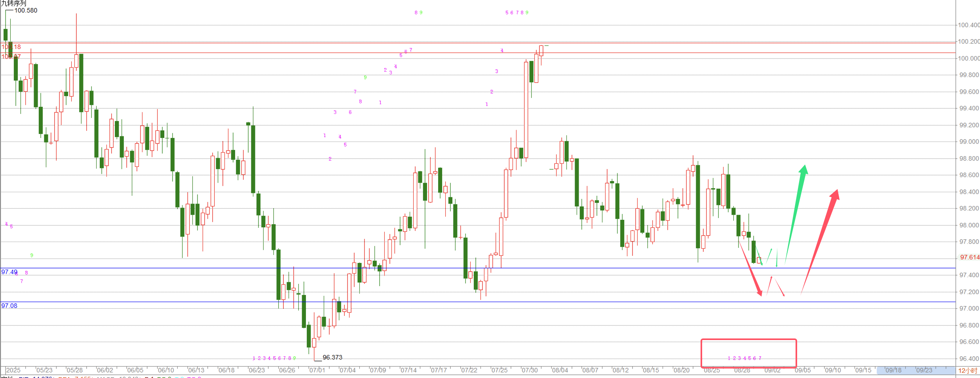980x378 pixels.
Task: Click the 06/02 date on time axis
Action: tap(105, 370)
